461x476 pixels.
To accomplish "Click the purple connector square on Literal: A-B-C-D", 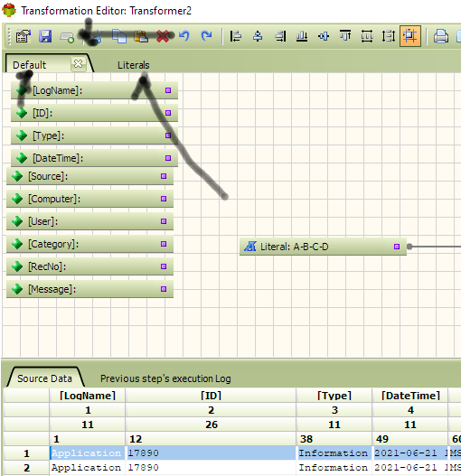I will click(x=396, y=247).
